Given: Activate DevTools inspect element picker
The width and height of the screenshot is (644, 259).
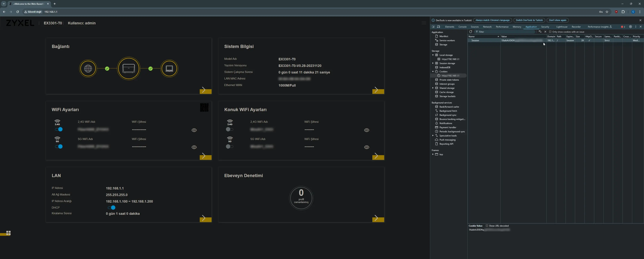Looking at the screenshot, I should click(433, 27).
